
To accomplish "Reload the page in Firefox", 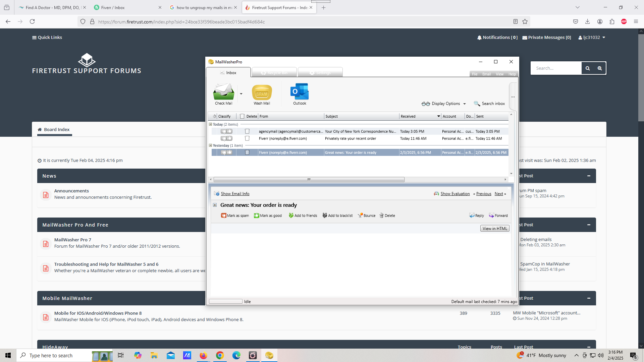I will pos(32,21).
